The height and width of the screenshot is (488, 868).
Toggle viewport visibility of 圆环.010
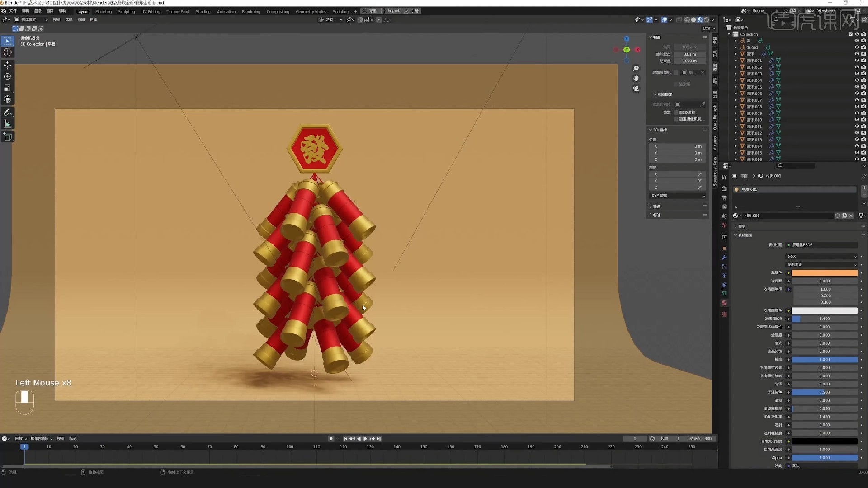pyautogui.click(x=857, y=120)
